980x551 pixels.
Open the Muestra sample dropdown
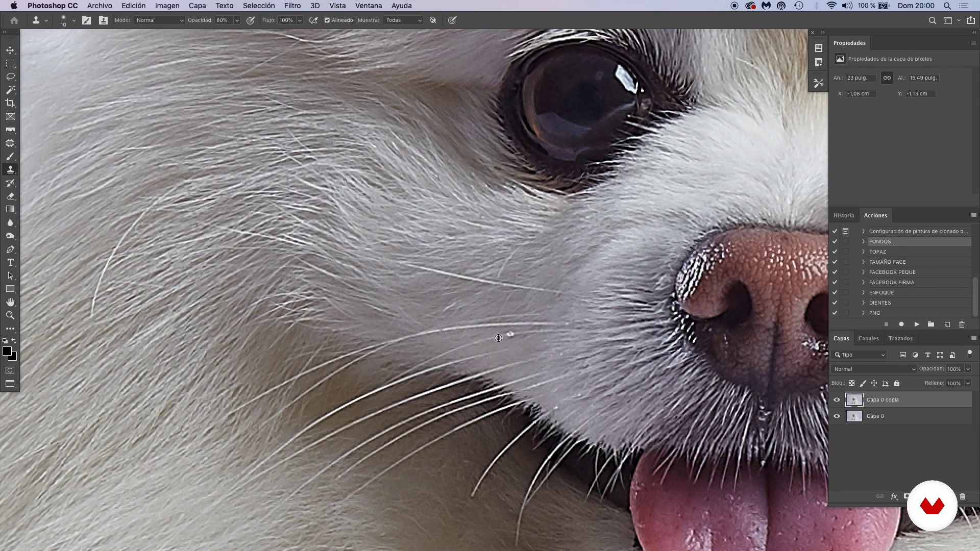[403, 20]
